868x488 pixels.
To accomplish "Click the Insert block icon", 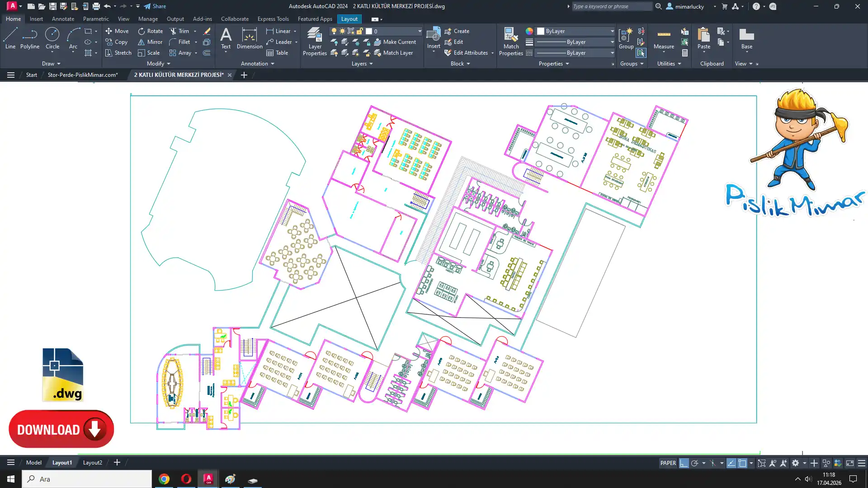I will [x=433, y=36].
